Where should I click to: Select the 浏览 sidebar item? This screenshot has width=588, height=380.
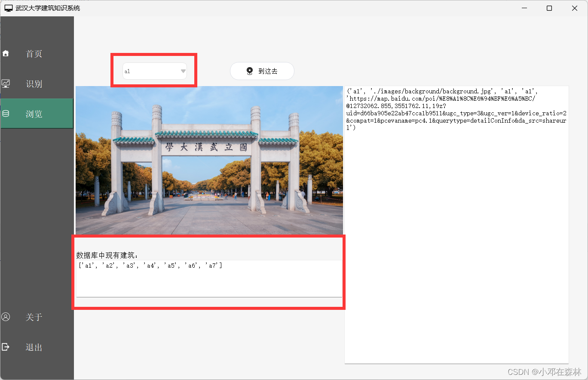pos(37,114)
